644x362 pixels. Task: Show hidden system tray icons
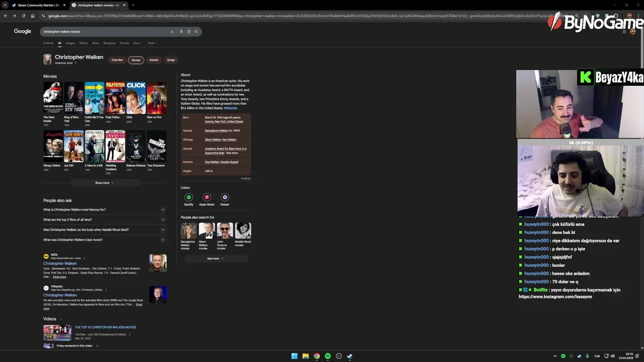[555, 356]
